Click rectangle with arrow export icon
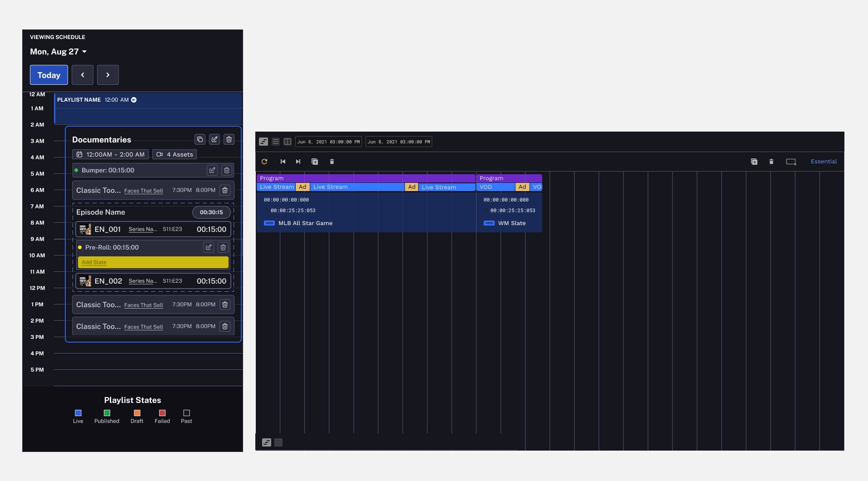Screen dimensions: 868x481 [791, 162]
